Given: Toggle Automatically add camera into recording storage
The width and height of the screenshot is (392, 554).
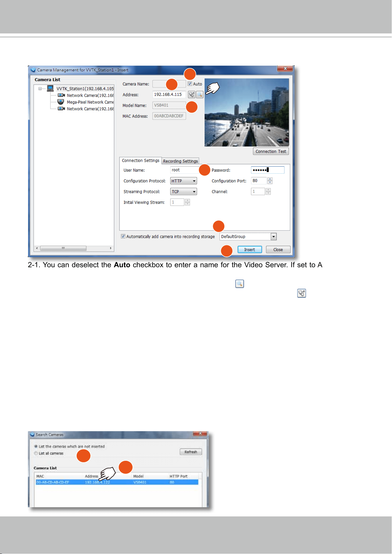Looking at the screenshot, I should point(123,236).
